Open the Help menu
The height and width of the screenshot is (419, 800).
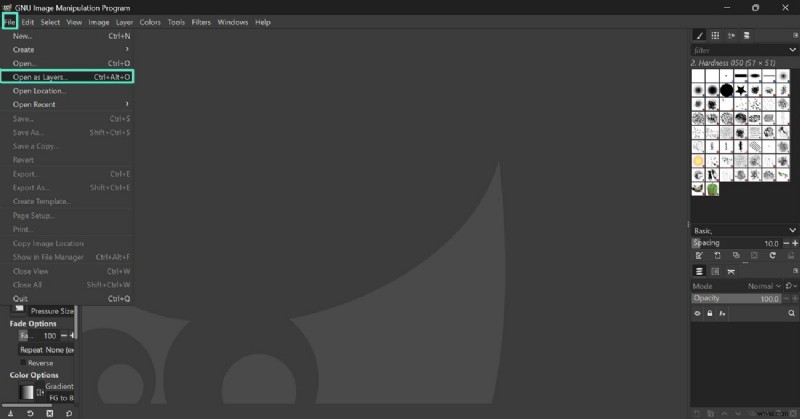[263, 22]
